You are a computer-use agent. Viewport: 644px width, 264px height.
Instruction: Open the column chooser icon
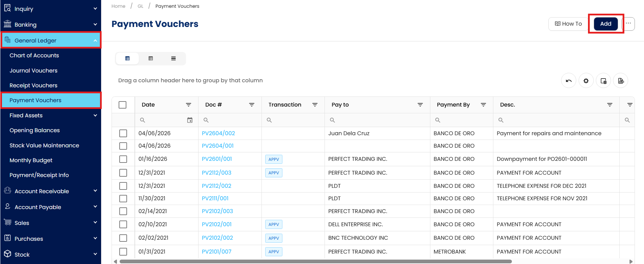click(603, 81)
